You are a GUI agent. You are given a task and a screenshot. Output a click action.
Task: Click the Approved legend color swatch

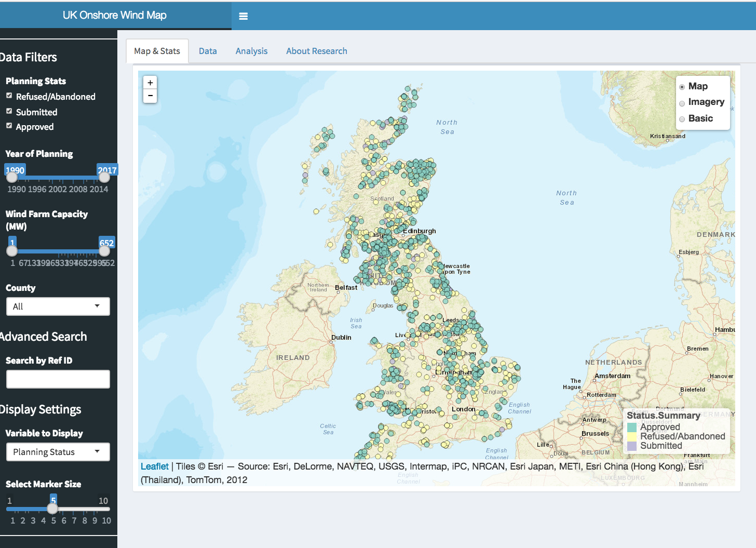(x=632, y=427)
